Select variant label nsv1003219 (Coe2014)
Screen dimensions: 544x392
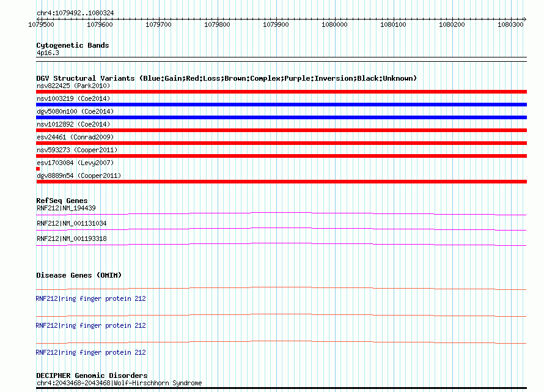pyautogui.click(x=73, y=98)
